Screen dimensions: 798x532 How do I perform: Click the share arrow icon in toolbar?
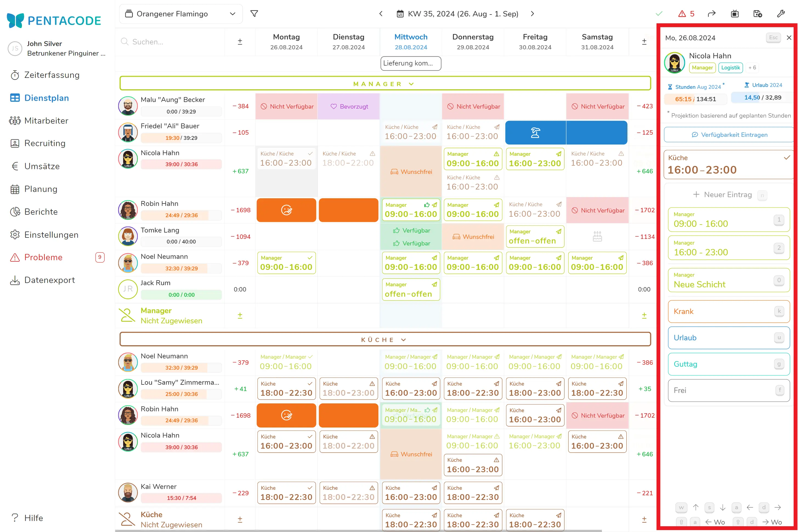(712, 13)
